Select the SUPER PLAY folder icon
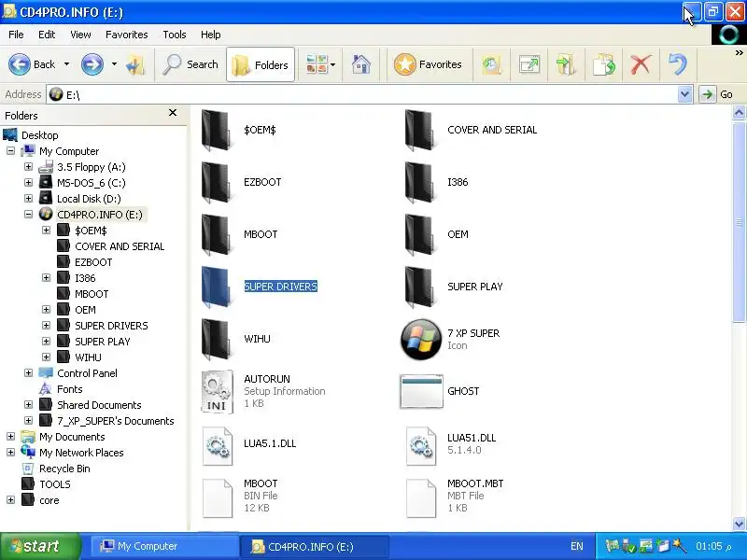The height and width of the screenshot is (560, 747). point(420,287)
